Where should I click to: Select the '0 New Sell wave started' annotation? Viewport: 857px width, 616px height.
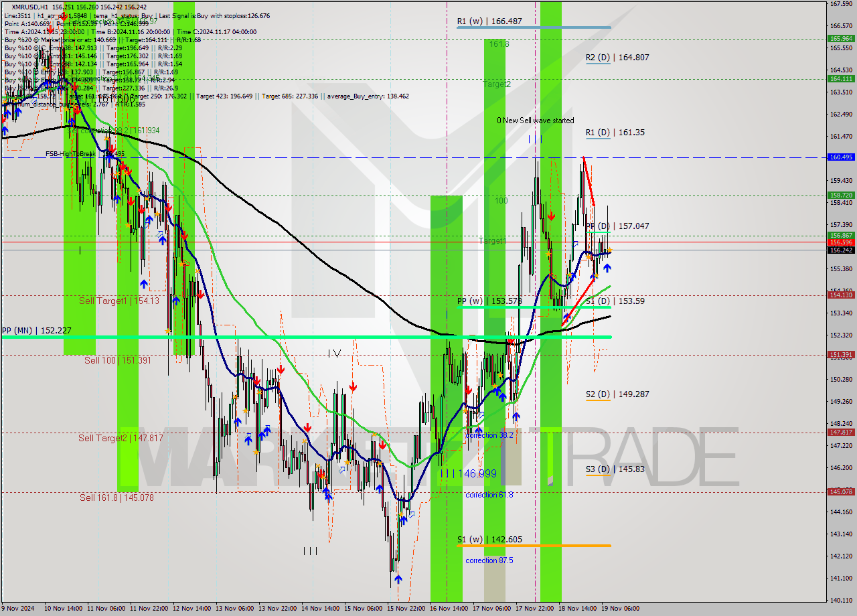tap(535, 121)
